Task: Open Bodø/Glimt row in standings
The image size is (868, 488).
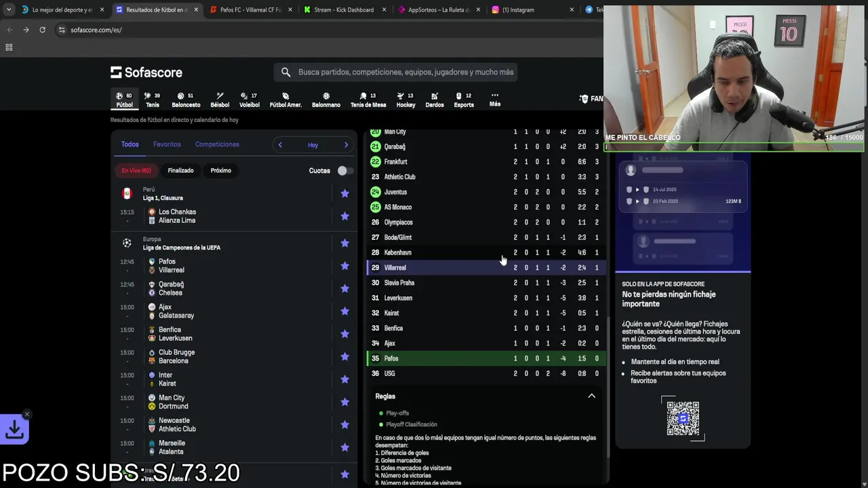Action: click(x=486, y=237)
